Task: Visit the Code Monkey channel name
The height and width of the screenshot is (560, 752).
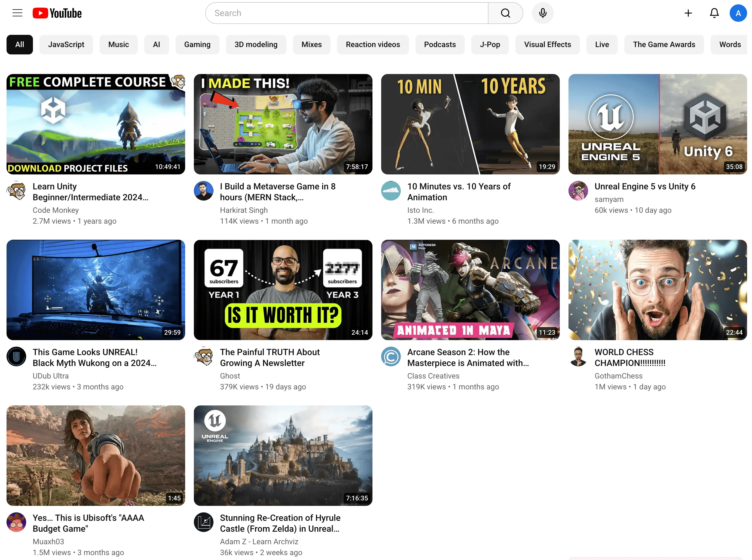Action: pyautogui.click(x=56, y=210)
